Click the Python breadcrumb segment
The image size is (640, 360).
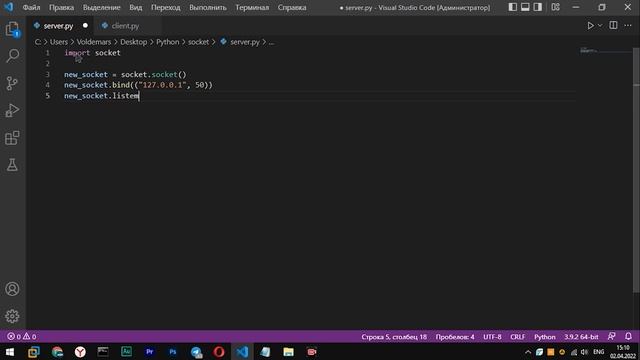(x=167, y=42)
